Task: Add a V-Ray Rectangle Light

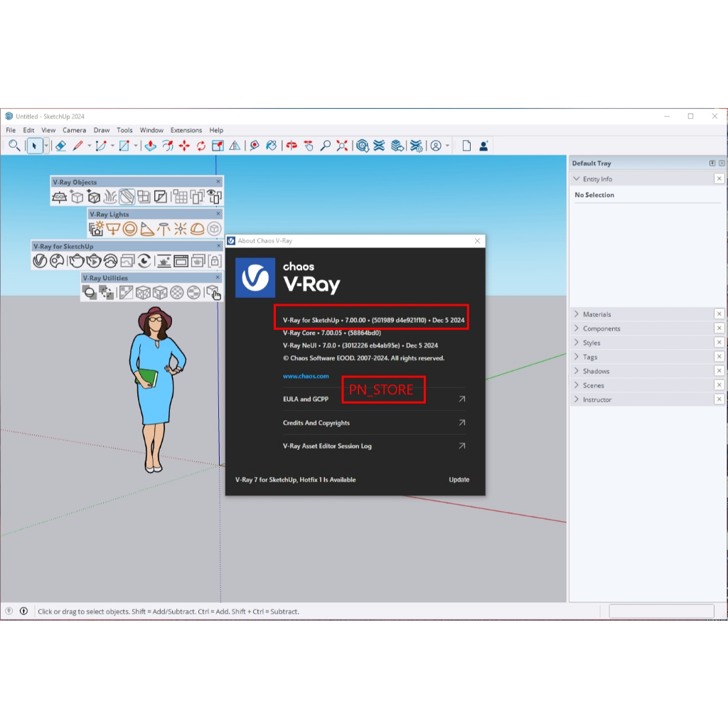Action: click(x=113, y=229)
